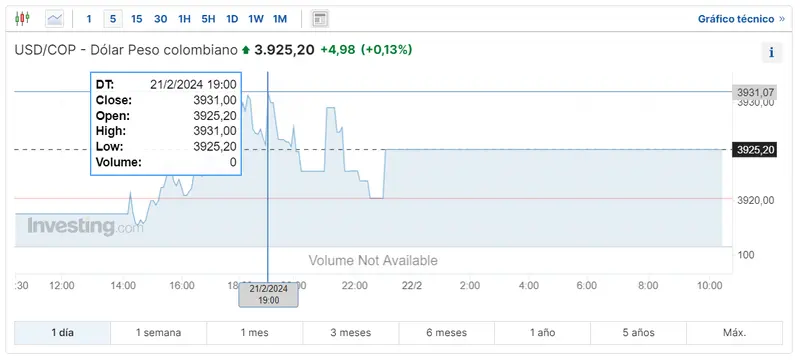
Task: Set interval to 1W
Action: coord(256,19)
